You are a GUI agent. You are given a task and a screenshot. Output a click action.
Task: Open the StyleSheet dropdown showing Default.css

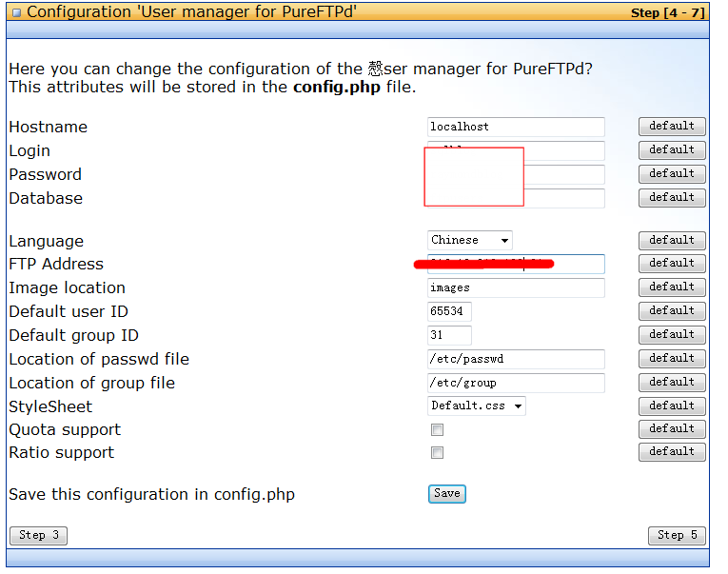pyautogui.click(x=477, y=406)
